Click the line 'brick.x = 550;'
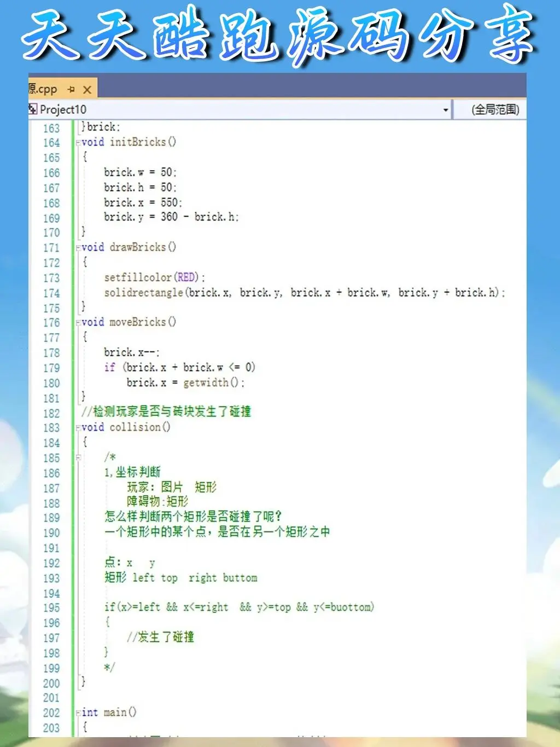Screen dimensions: 560x747 pos(143,202)
